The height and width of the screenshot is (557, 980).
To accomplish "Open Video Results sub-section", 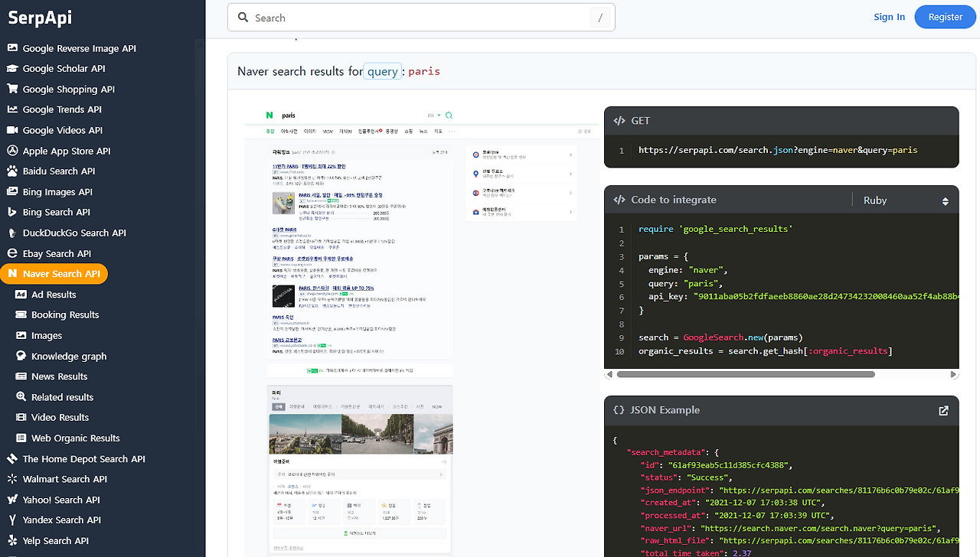I will pyautogui.click(x=60, y=418).
